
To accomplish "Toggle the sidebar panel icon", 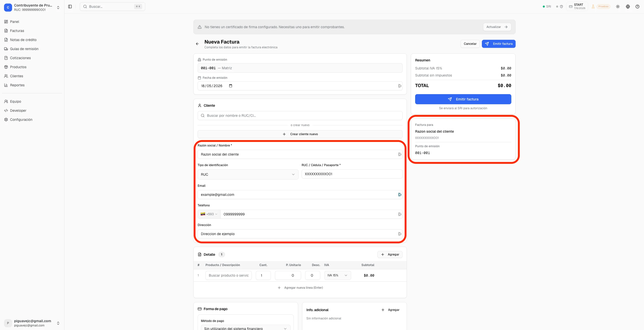I will click(70, 7).
